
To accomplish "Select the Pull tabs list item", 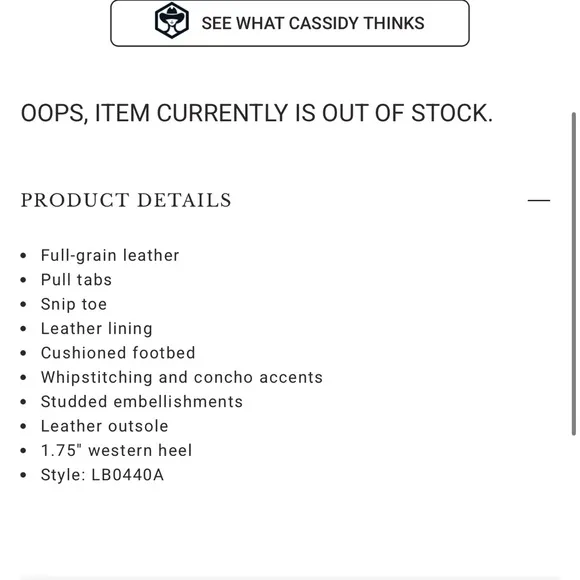I will [x=76, y=280].
